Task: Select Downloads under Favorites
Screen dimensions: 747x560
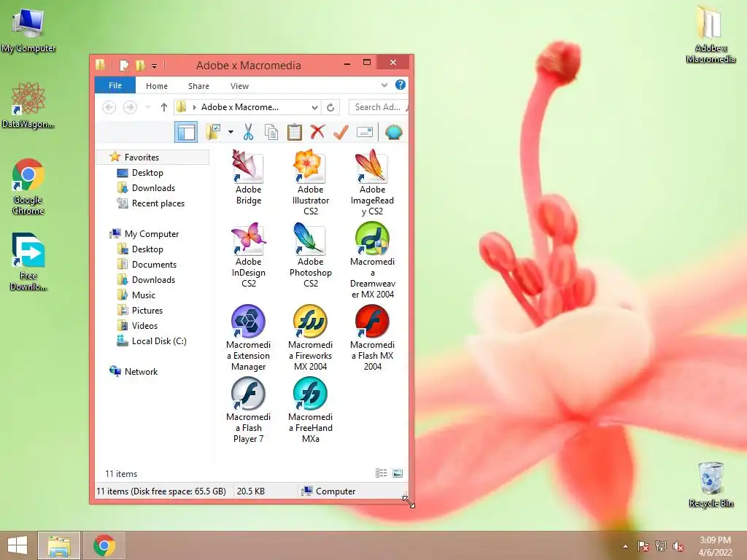Action: (x=153, y=187)
